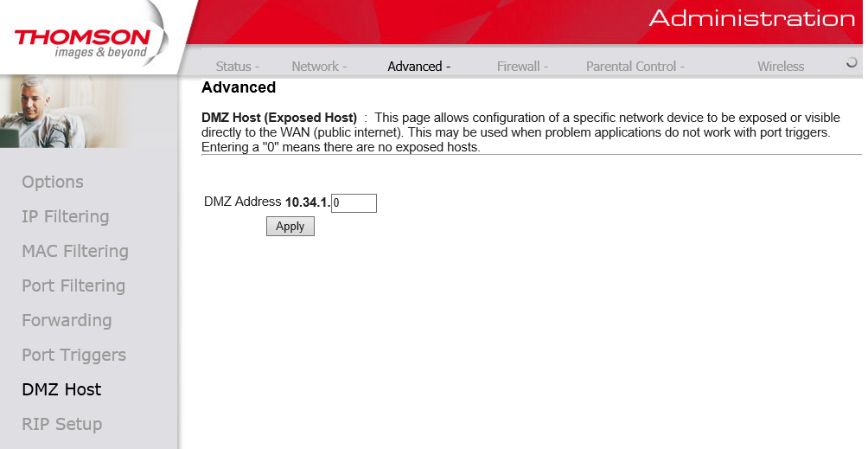Click the loading spinner icon beside Wireless

tap(852, 62)
